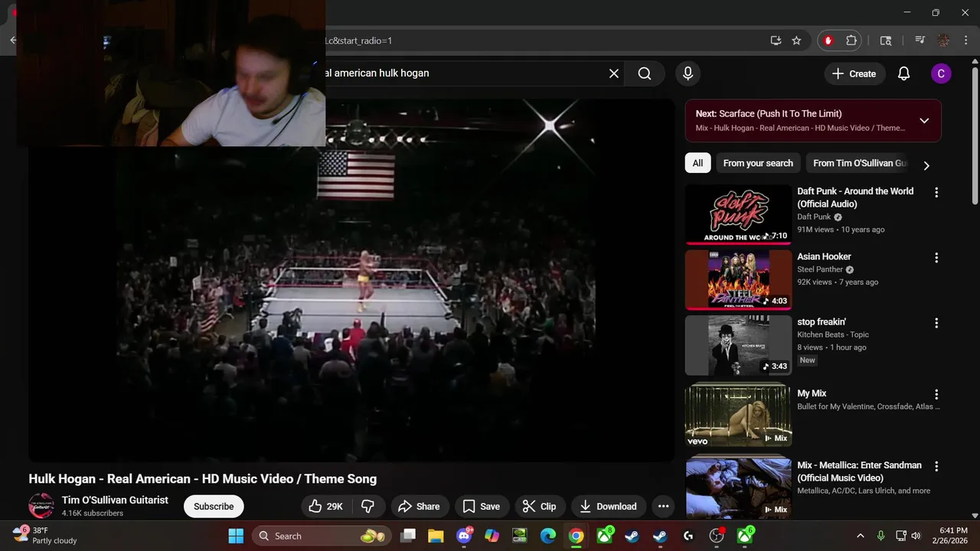Image resolution: width=980 pixels, height=551 pixels.
Task: Open options for stop freakin' video
Action: click(936, 324)
